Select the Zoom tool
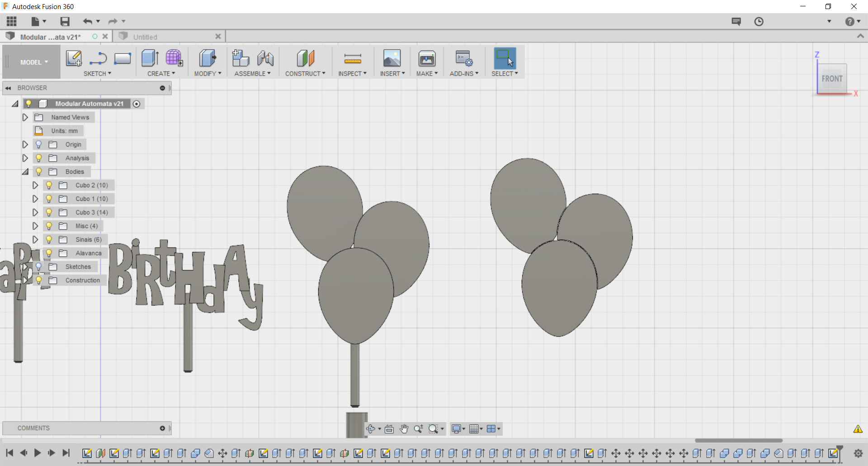 coord(419,429)
